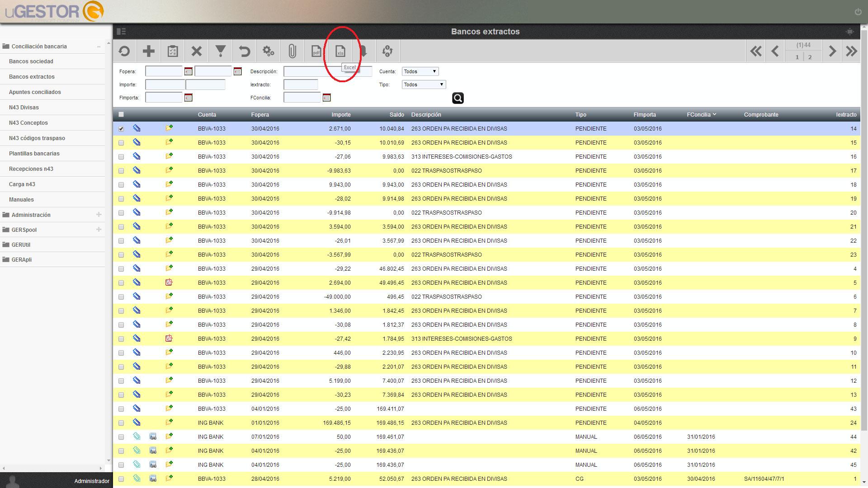Open calendar picker for FConcilia field
This screenshot has width=868, height=488.
pos(326,98)
